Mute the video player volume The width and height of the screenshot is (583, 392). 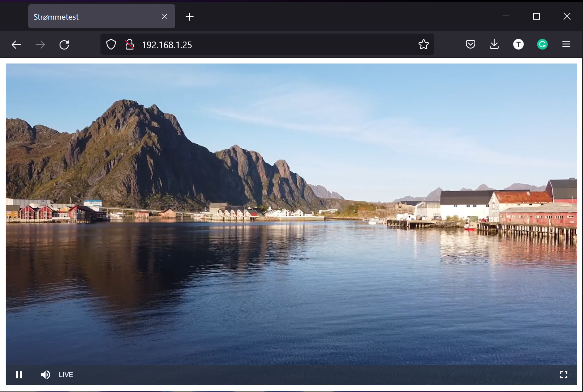tap(45, 375)
